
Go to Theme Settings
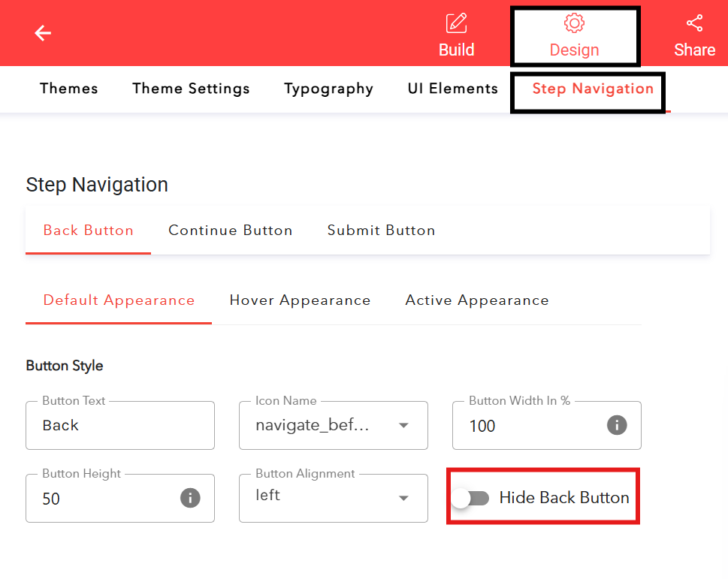point(190,89)
